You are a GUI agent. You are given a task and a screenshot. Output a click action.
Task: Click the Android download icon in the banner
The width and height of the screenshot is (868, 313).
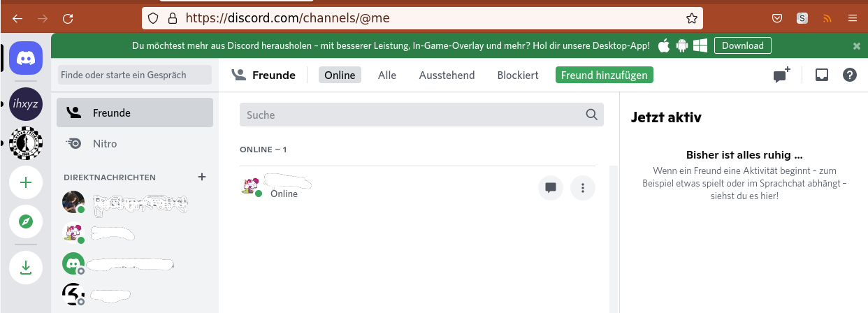(681, 45)
